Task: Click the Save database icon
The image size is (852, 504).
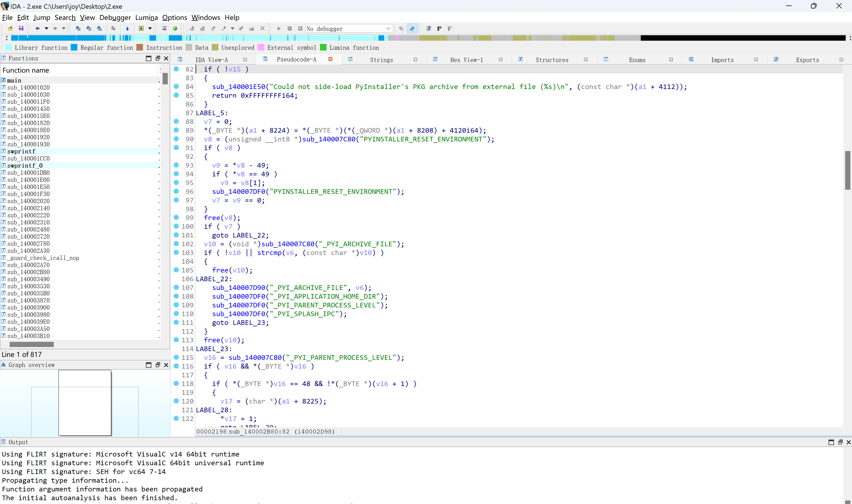Action: [21, 28]
